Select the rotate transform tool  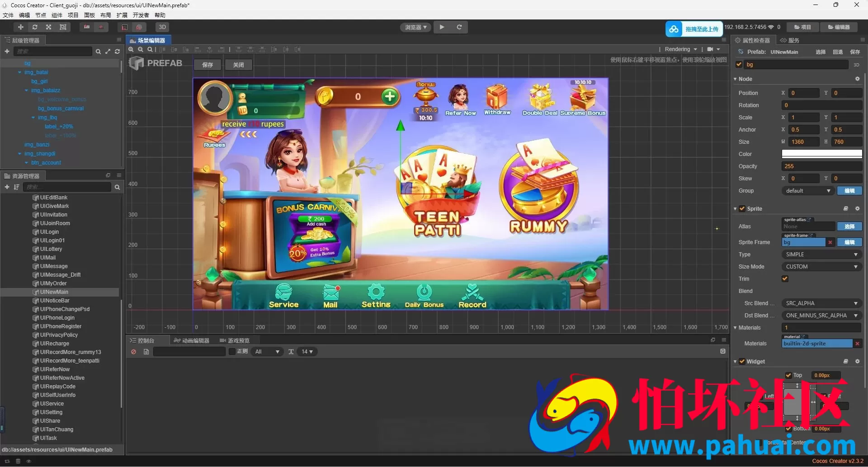click(35, 27)
